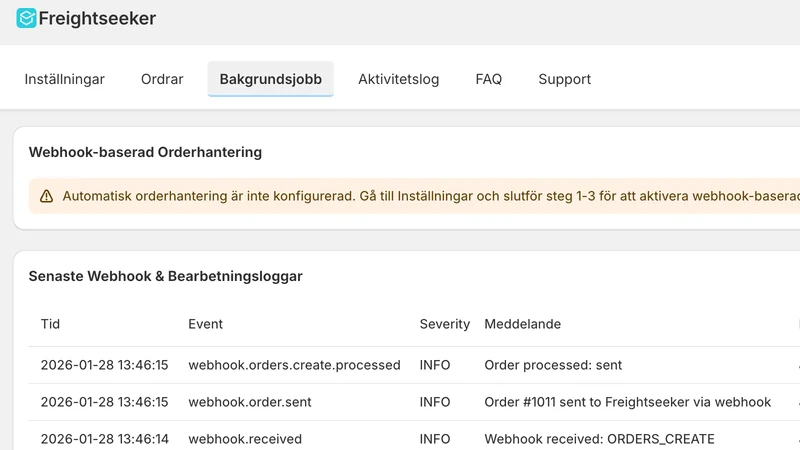Click timestamp 2026-01-28 13:46:14
800x450 pixels.
click(x=105, y=439)
